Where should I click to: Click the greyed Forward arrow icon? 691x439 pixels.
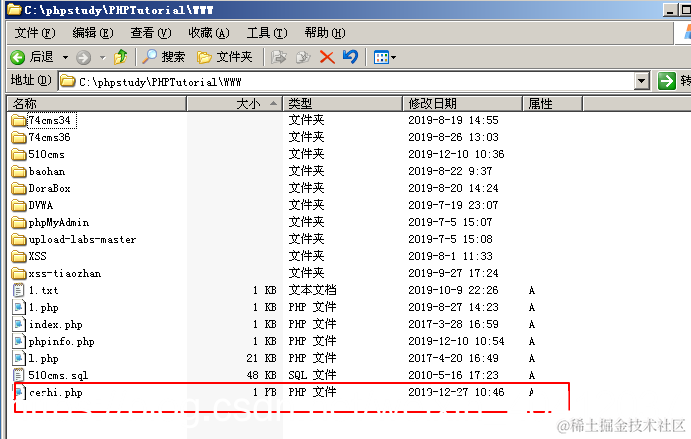pyautogui.click(x=83, y=57)
